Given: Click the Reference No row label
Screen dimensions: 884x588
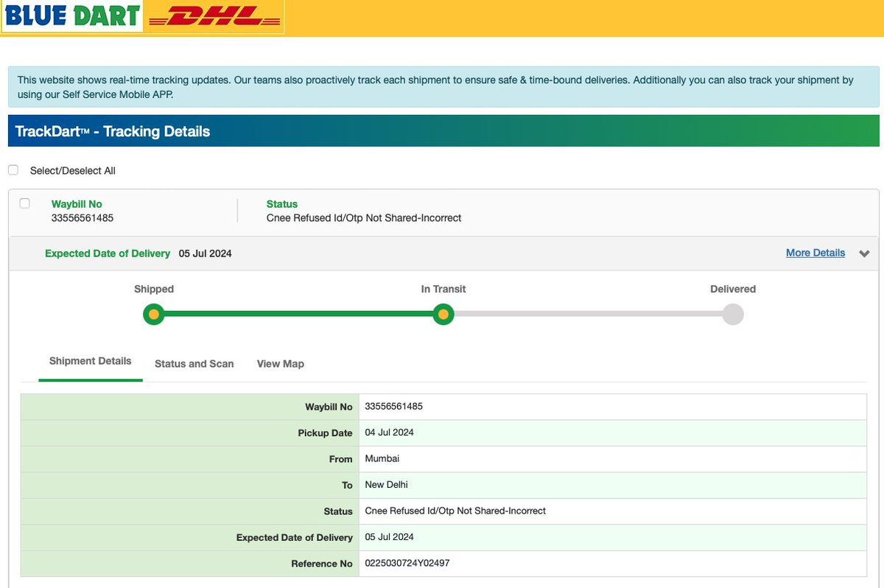Looking at the screenshot, I should tap(322, 564).
